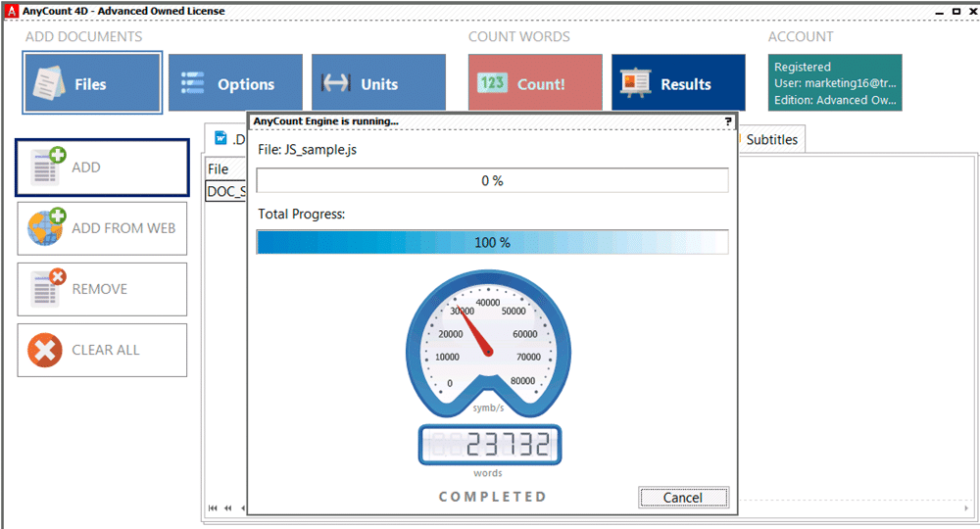Click the Word document tab icon
980x529 pixels.
click(220, 138)
